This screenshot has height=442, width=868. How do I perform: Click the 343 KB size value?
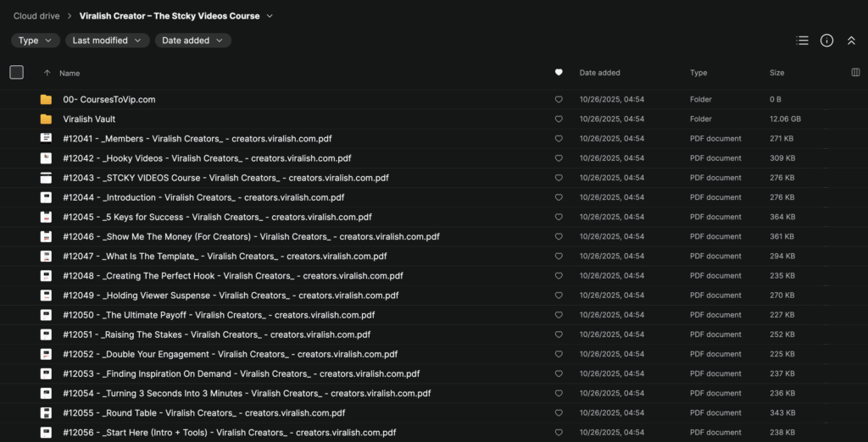(782, 412)
